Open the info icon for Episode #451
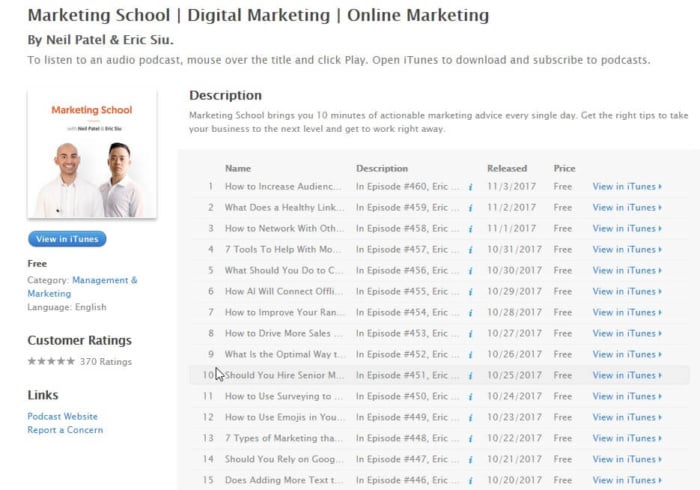This screenshot has width=700, height=490. pos(471,376)
